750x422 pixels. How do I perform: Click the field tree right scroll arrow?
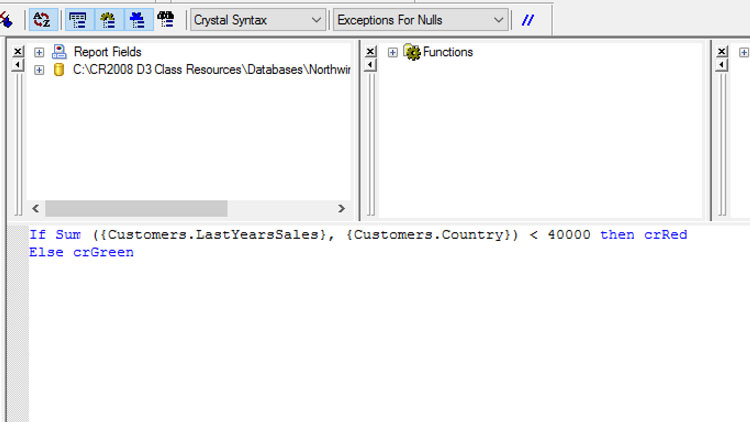pos(341,209)
